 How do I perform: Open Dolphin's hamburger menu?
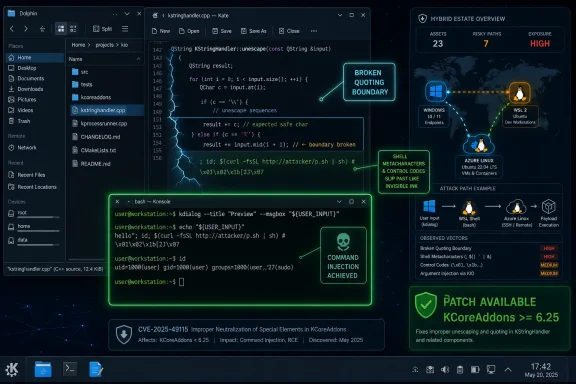[x=125, y=29]
